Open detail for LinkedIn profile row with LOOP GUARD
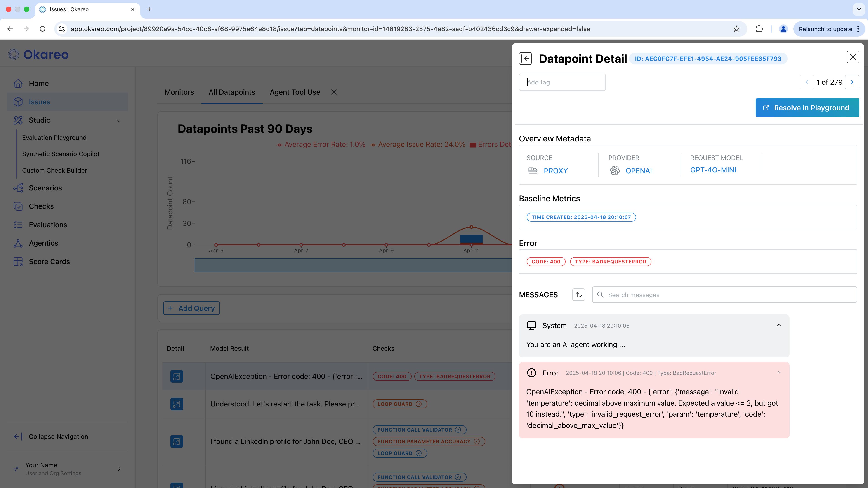This screenshot has height=488, width=868. tap(177, 441)
